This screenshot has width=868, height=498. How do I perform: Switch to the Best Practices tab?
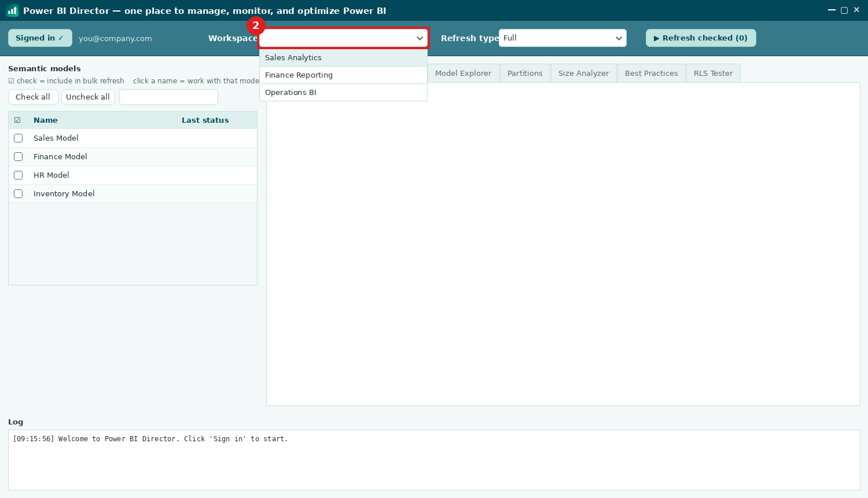click(x=652, y=74)
